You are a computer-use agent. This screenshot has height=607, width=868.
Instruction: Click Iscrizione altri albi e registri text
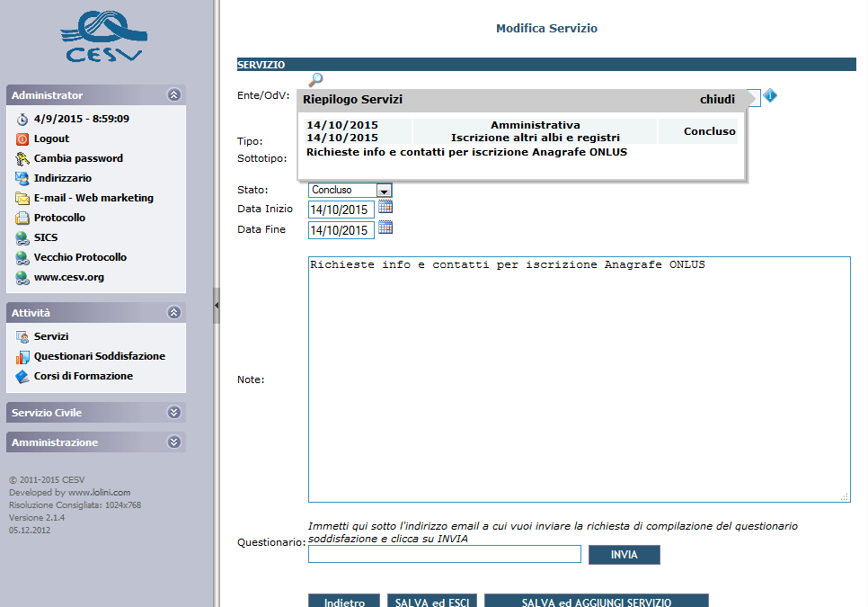[536, 138]
